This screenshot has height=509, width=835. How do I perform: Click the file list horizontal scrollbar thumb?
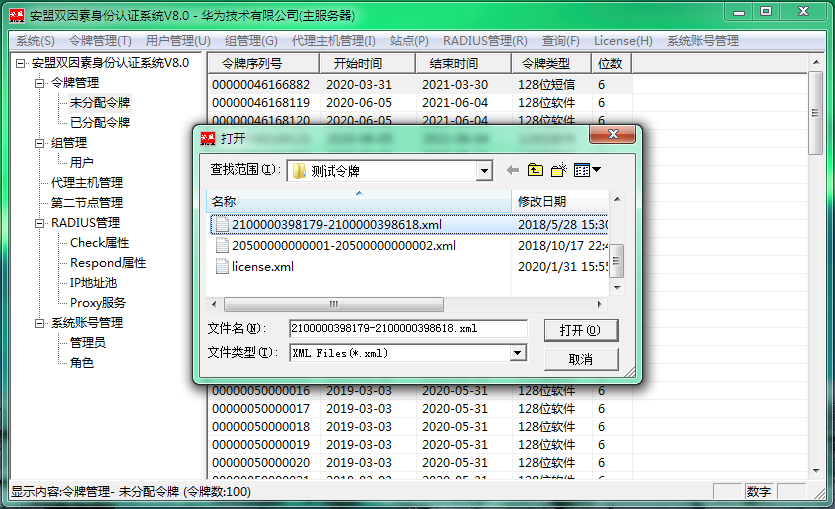pyautogui.click(x=334, y=305)
